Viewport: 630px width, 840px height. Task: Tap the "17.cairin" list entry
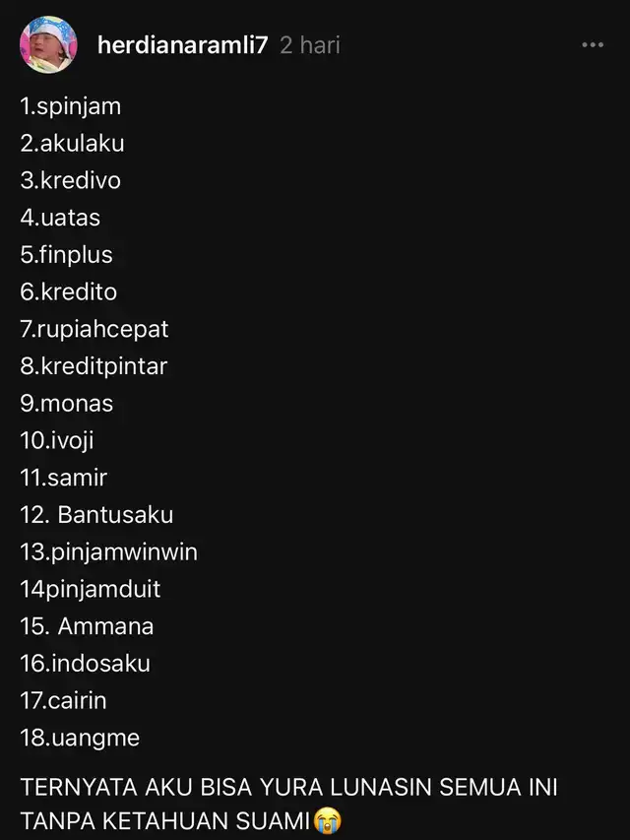pos(63,701)
